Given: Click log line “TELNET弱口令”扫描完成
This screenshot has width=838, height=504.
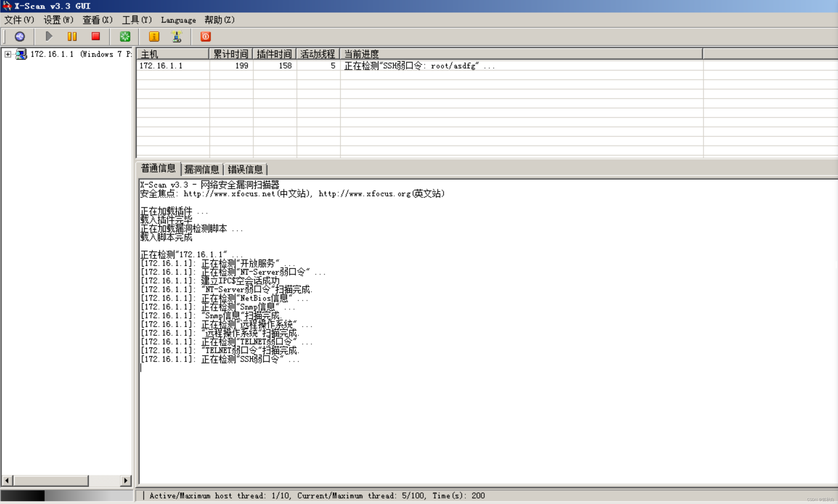Looking at the screenshot, I should 220,351.
